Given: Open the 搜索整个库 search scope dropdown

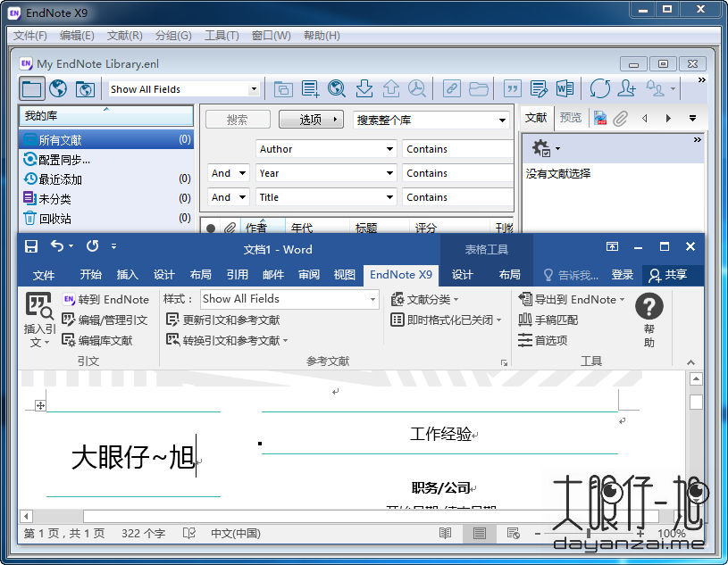Looking at the screenshot, I should click(x=502, y=120).
